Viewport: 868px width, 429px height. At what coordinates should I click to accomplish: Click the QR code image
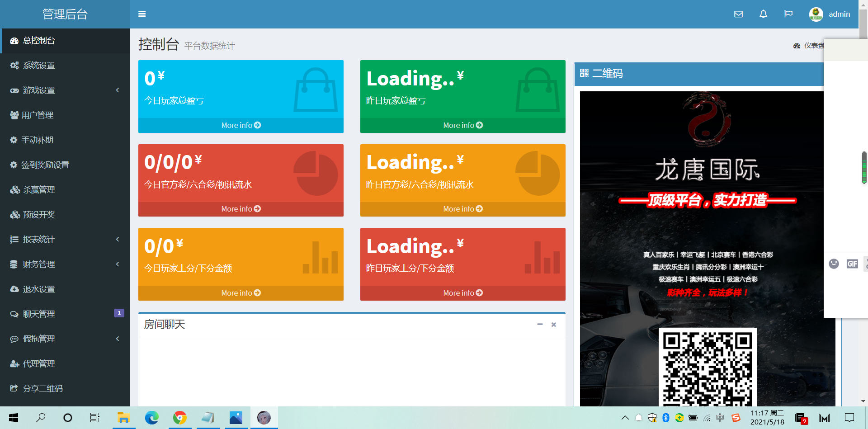707,367
